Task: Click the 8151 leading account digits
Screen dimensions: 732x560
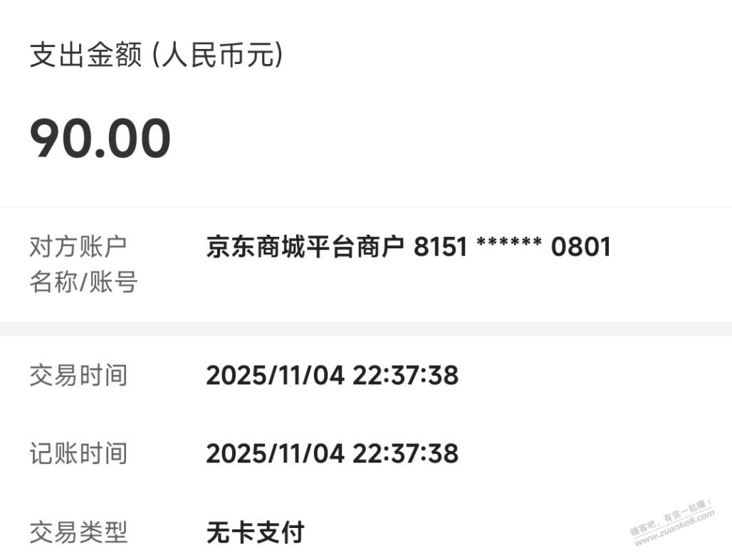Action: (x=440, y=247)
